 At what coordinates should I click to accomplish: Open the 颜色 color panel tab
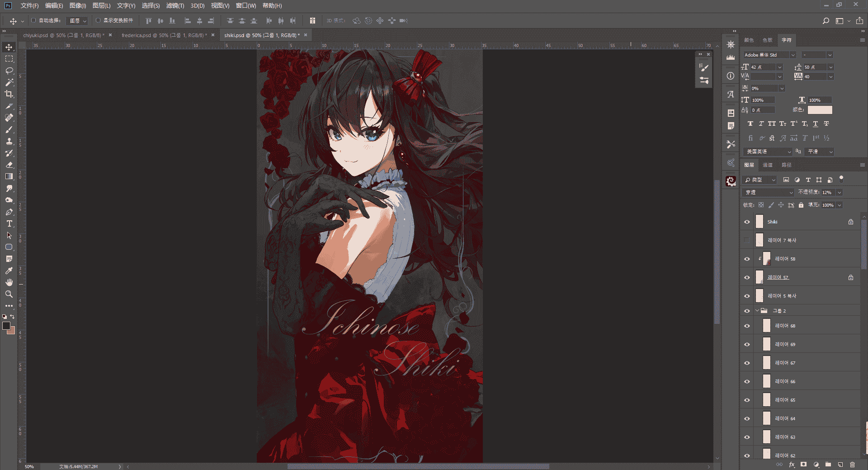[749, 40]
